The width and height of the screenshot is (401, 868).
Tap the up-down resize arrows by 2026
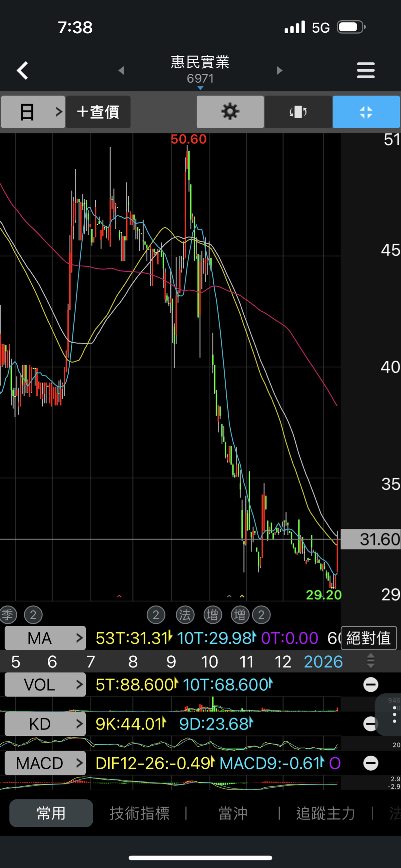pos(371,661)
